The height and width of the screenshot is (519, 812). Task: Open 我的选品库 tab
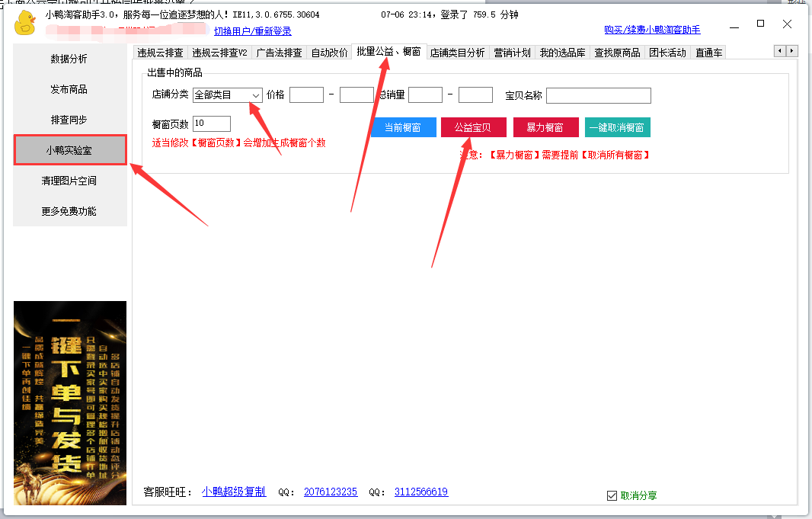click(562, 53)
